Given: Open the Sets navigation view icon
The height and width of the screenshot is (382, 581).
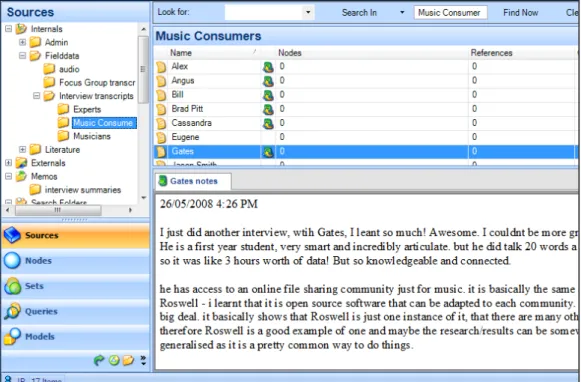Looking at the screenshot, I should click(12, 286).
